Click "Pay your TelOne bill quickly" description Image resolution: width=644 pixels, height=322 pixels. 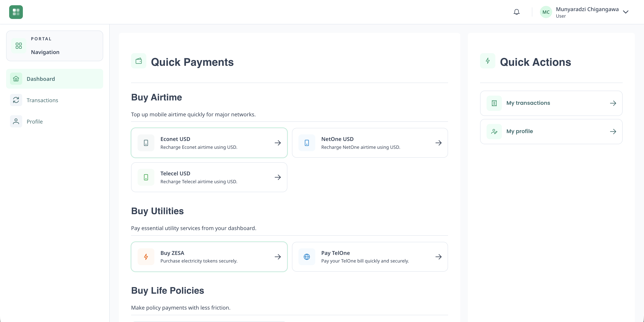tap(365, 261)
